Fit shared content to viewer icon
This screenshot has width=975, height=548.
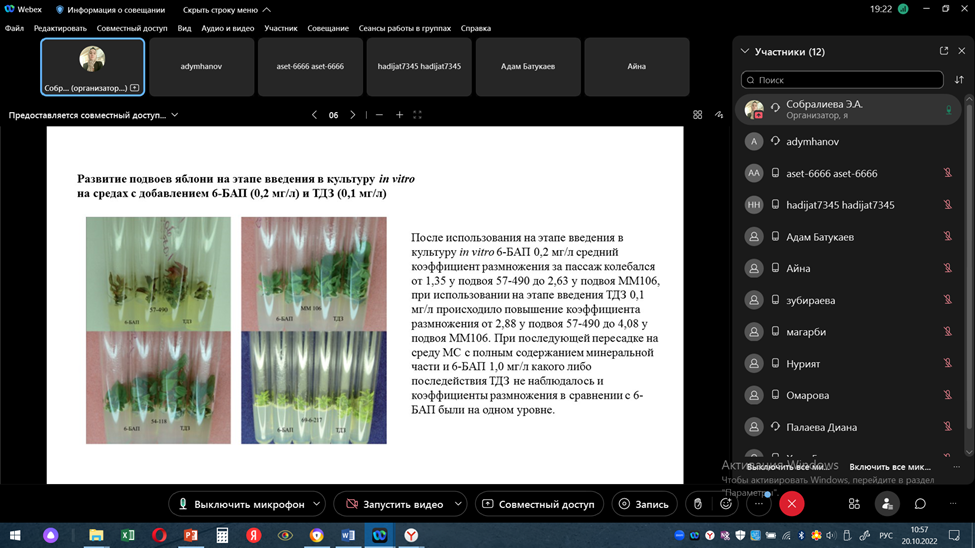418,115
